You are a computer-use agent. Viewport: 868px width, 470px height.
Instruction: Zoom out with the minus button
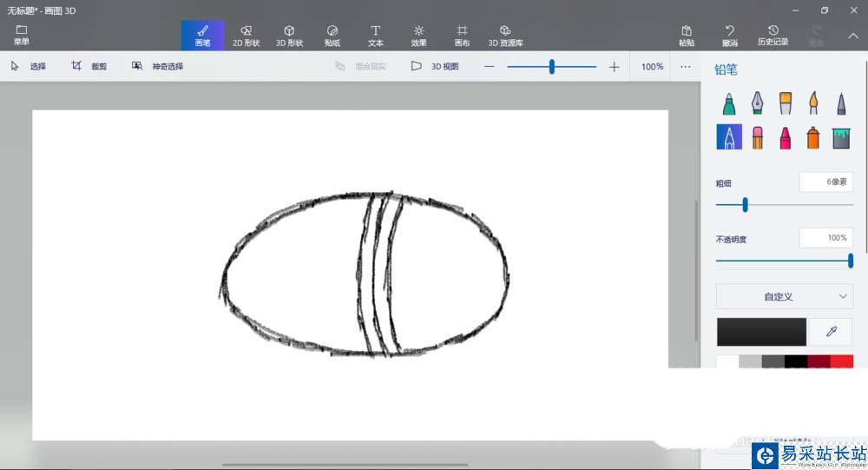coord(489,67)
